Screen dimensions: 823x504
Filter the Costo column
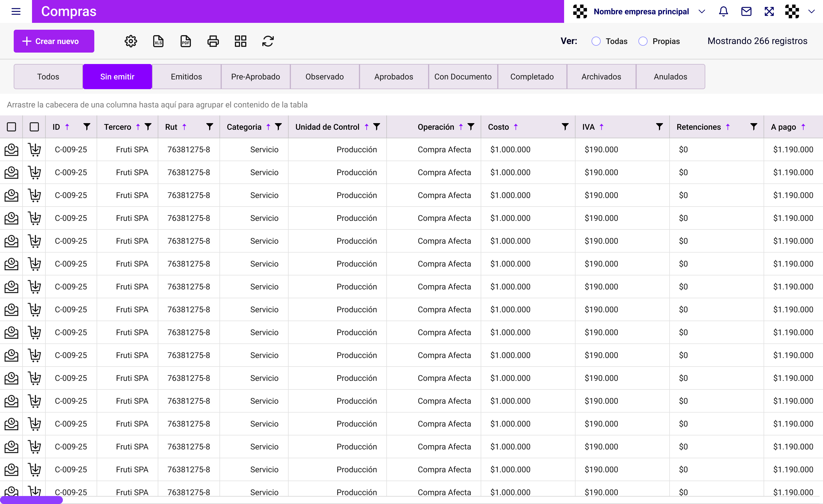(x=565, y=127)
